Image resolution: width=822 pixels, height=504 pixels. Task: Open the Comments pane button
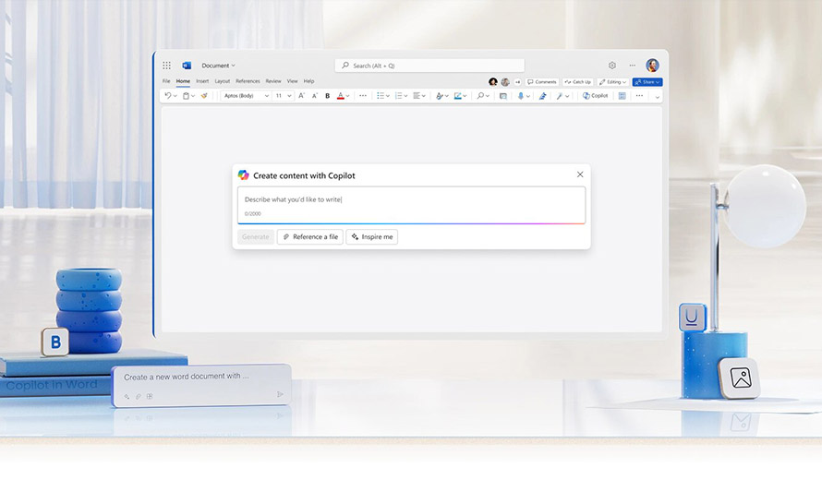[542, 82]
